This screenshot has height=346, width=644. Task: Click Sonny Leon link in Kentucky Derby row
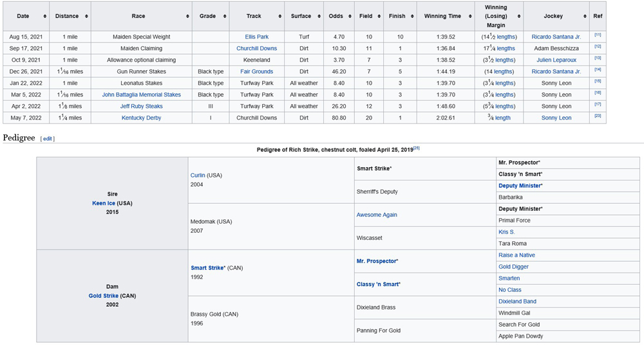point(556,118)
